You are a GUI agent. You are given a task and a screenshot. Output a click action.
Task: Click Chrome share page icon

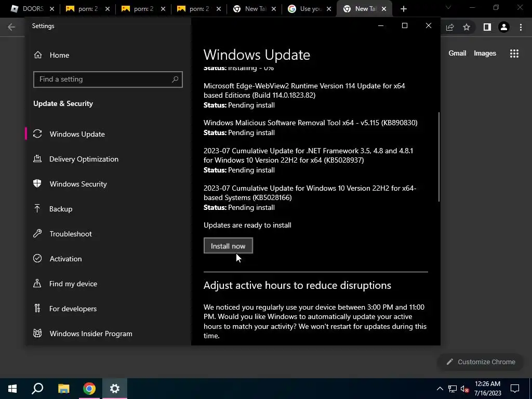[450, 27]
